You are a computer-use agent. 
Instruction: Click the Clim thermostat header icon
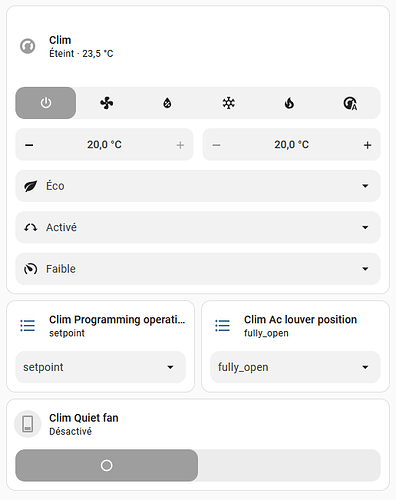tap(28, 46)
